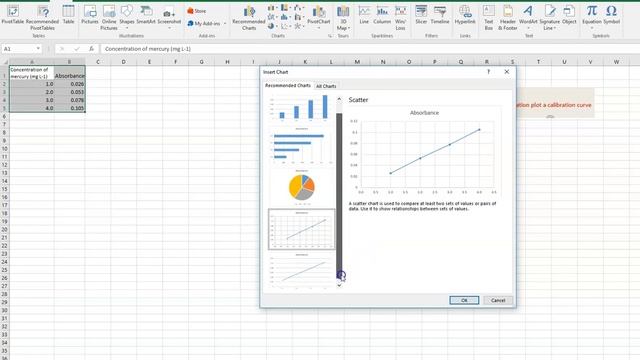
Task: Insert an Equation
Action: point(592,18)
